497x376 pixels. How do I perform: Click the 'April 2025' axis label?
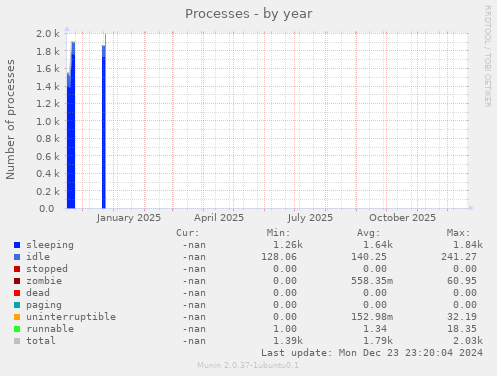tap(219, 218)
